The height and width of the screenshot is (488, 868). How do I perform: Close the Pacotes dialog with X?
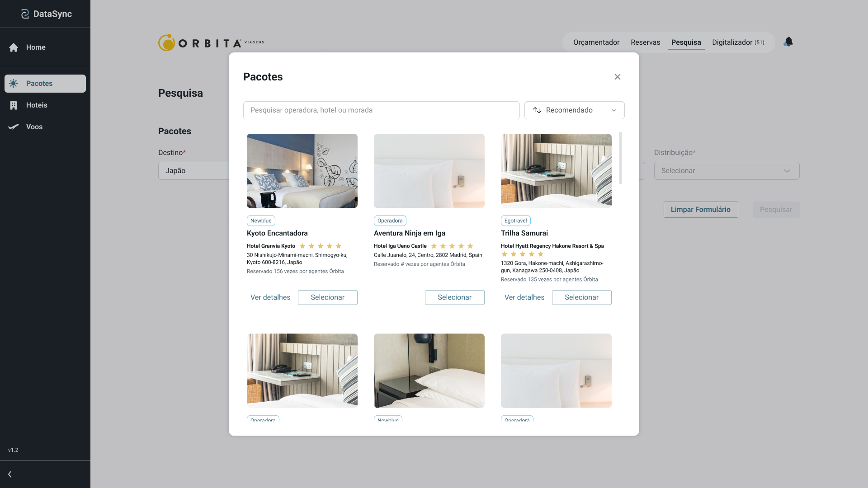click(x=617, y=77)
